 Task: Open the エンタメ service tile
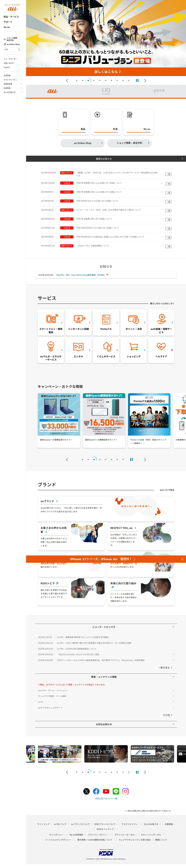point(78,350)
